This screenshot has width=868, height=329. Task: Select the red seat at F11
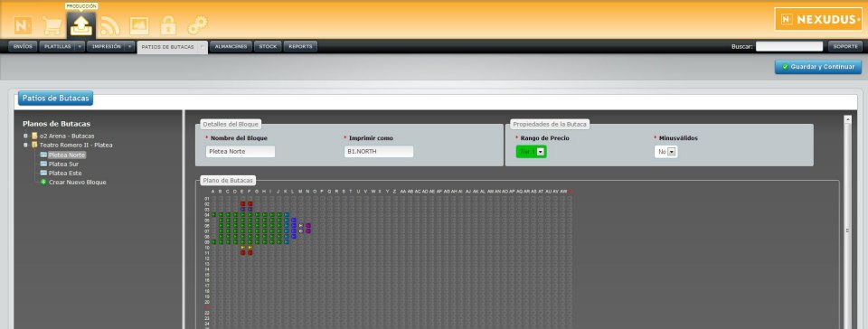250,253
